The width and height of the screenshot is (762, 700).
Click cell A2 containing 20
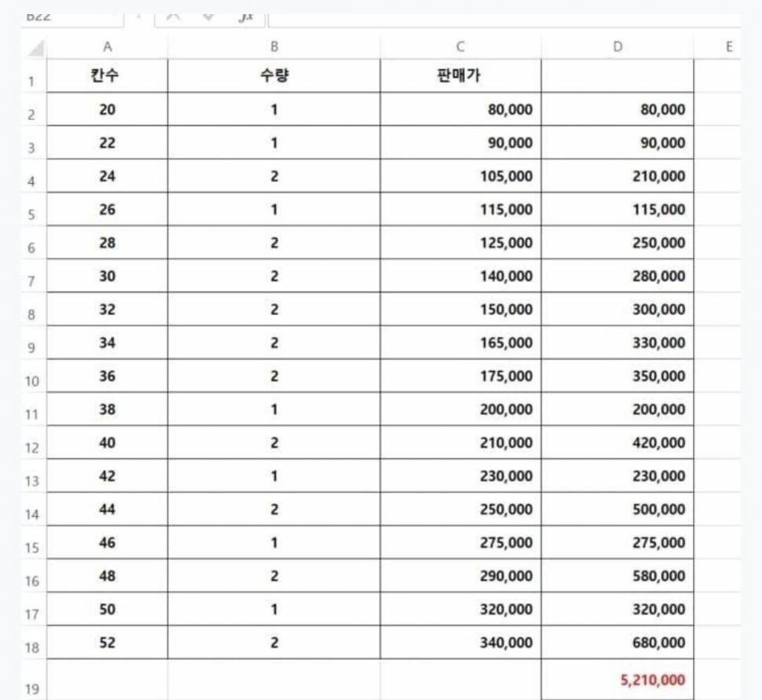coord(108,109)
